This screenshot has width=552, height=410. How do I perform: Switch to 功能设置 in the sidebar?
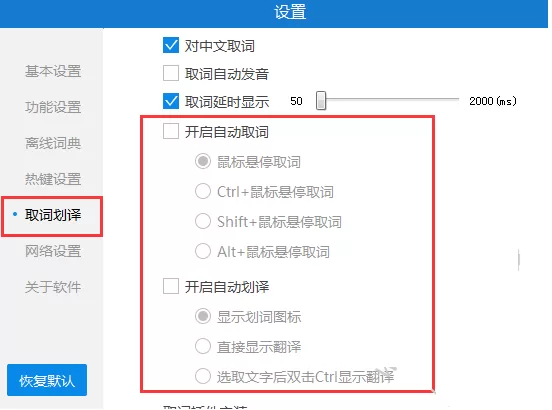53,107
